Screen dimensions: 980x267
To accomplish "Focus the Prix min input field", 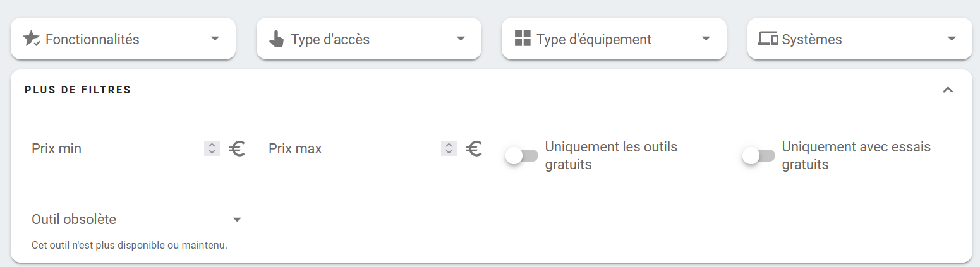I will click(118, 149).
